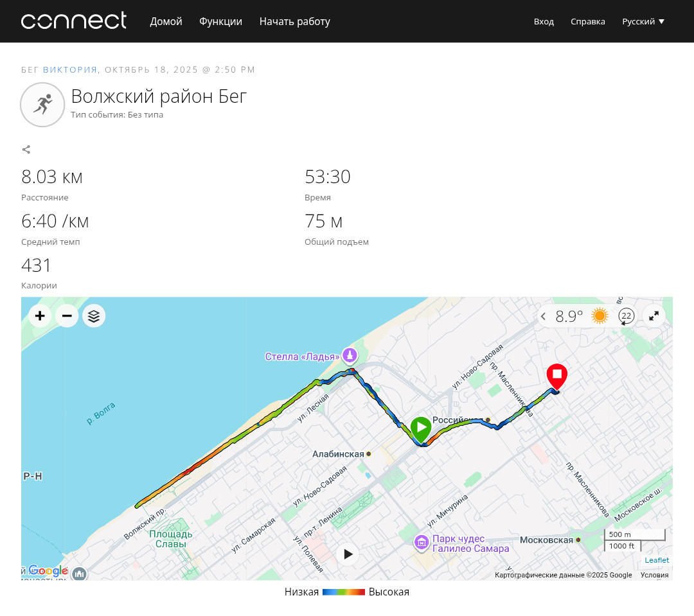Open the Русский language dropdown
This screenshot has height=616, width=694.
point(643,21)
